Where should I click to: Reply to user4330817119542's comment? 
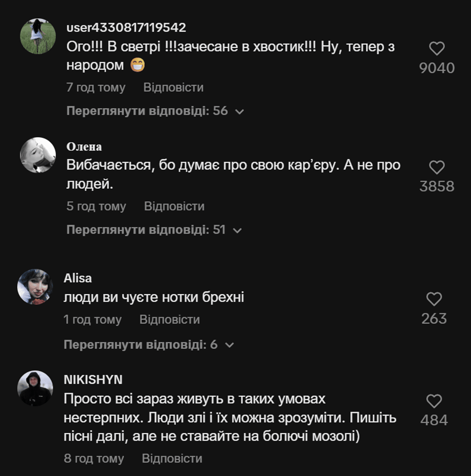[x=173, y=87]
